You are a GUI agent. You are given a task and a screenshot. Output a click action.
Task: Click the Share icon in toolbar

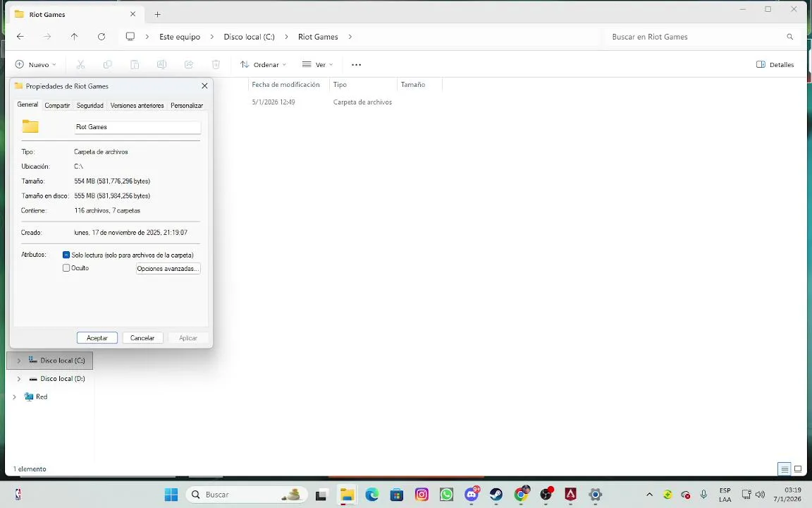tap(189, 64)
